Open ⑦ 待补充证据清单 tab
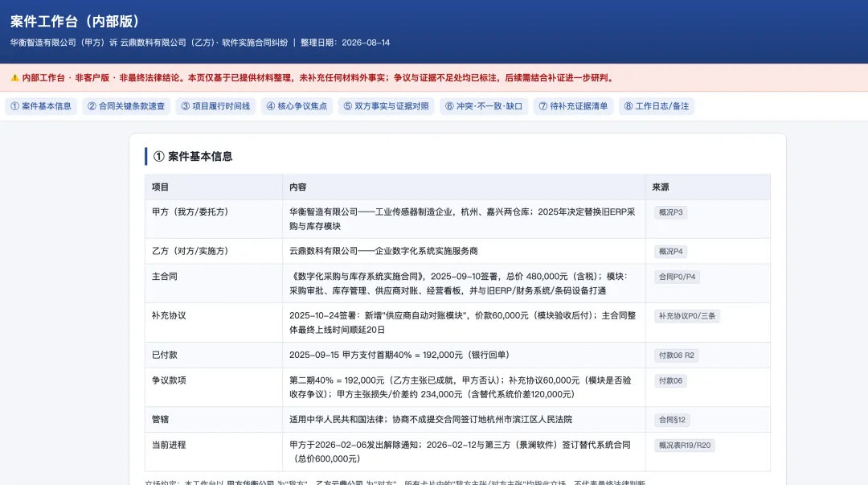 [x=574, y=106]
